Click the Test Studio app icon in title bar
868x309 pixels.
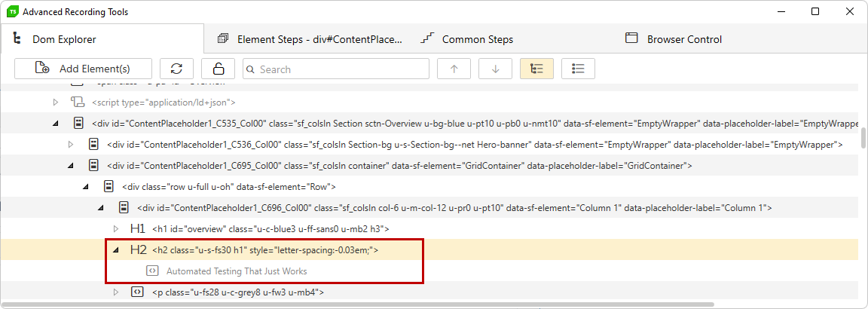pyautogui.click(x=12, y=11)
